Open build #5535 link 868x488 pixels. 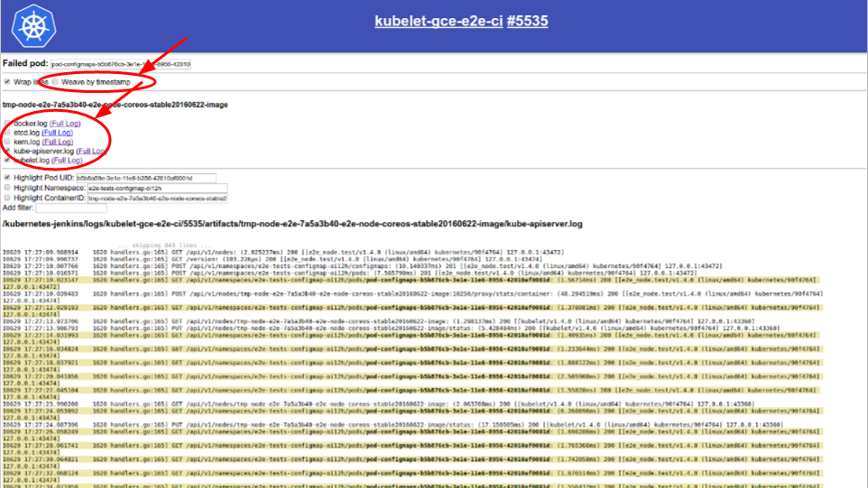[527, 21]
